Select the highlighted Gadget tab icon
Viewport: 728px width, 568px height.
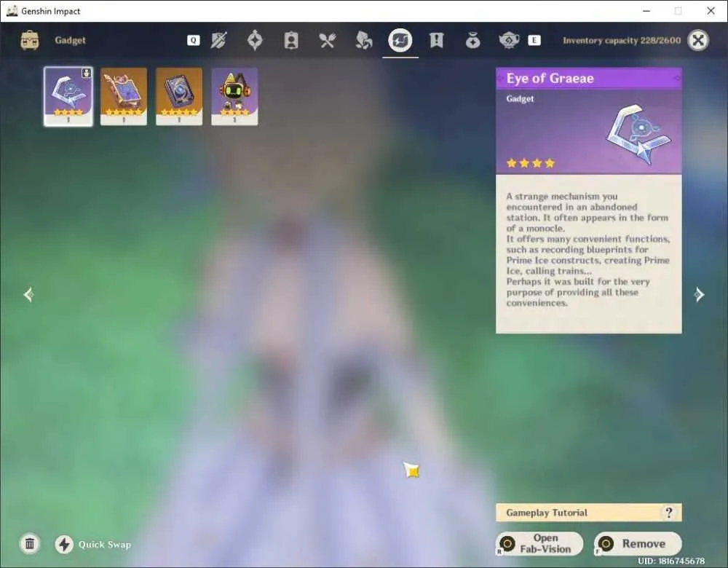pyautogui.click(x=400, y=40)
